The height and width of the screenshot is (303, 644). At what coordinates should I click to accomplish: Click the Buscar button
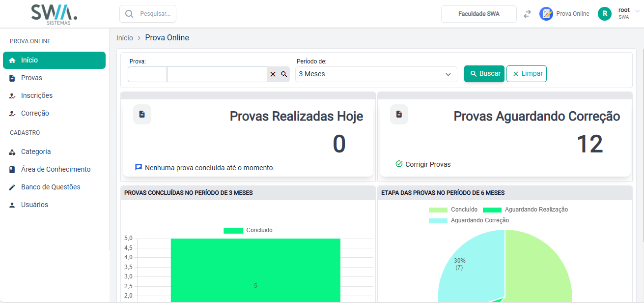tap(484, 74)
